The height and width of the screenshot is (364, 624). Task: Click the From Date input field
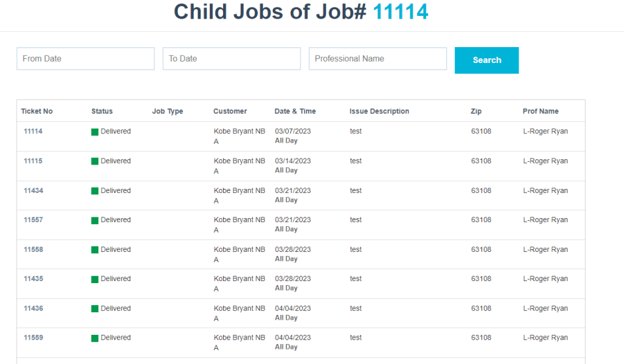click(85, 58)
